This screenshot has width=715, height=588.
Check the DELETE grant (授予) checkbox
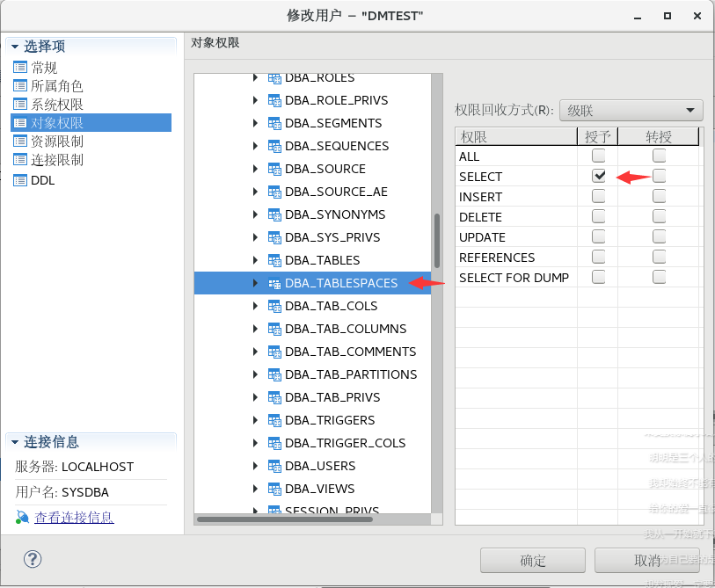[598, 216]
